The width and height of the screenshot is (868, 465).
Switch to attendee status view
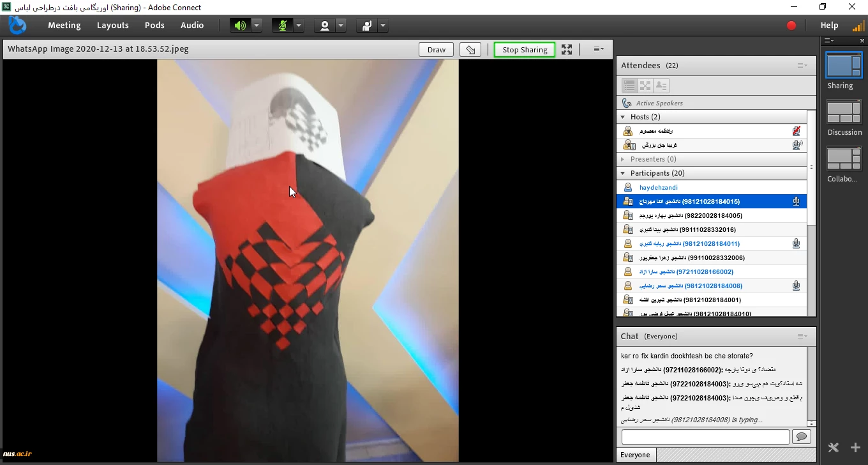(661, 86)
